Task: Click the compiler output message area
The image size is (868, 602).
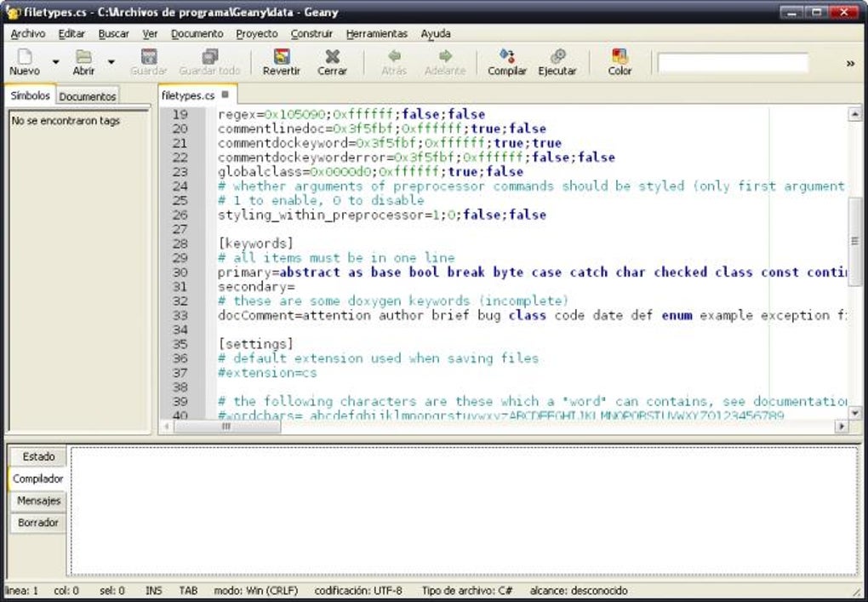Action: [464, 511]
